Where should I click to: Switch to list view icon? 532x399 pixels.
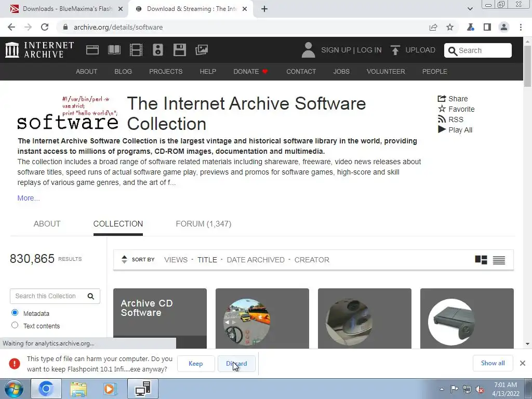[x=499, y=260]
